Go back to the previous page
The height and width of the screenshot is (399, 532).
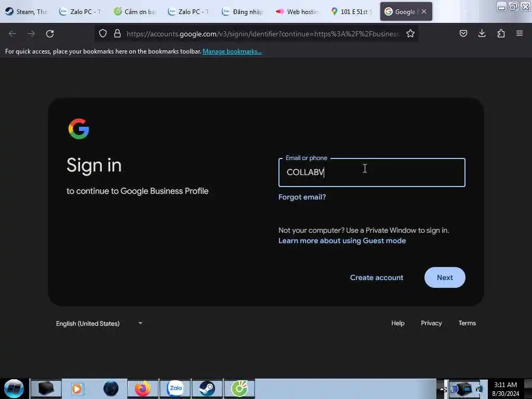(x=12, y=34)
